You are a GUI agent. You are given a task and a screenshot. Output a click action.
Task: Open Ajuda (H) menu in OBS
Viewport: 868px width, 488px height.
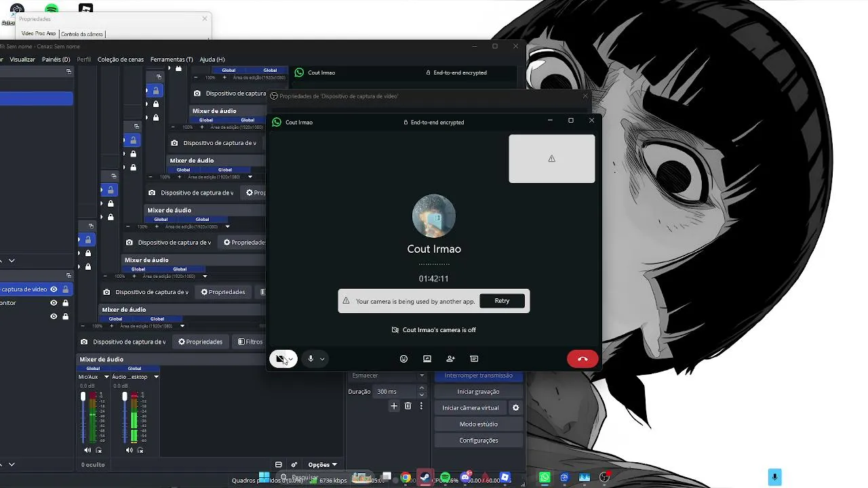pyautogui.click(x=212, y=60)
